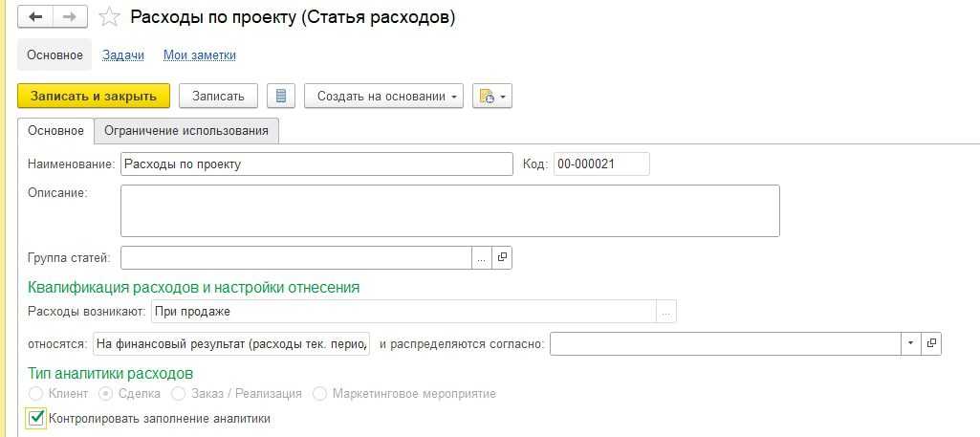Select the Клиент radio button
This screenshot has width=980, height=437.
36,393
